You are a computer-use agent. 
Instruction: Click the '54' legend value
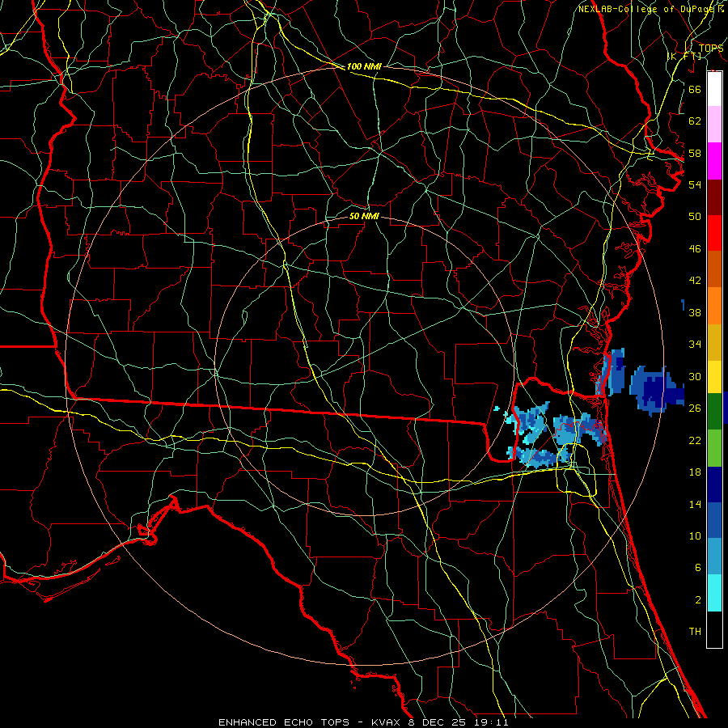pyautogui.click(x=695, y=184)
